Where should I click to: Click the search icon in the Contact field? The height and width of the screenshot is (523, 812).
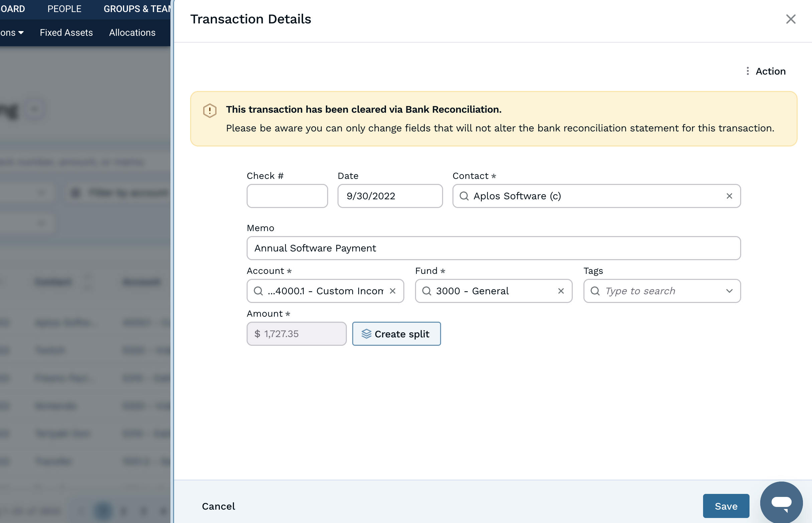pos(464,196)
